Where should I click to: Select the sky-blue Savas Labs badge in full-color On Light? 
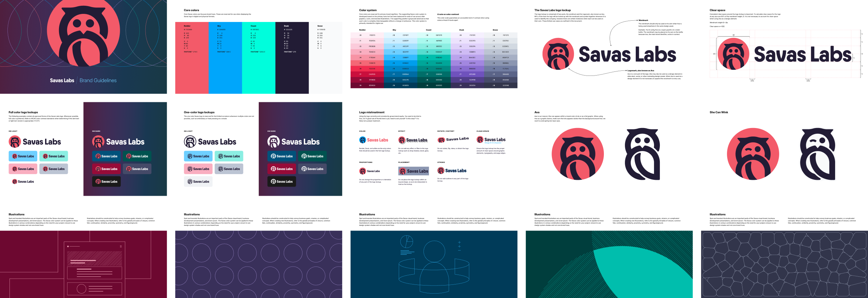[23, 156]
